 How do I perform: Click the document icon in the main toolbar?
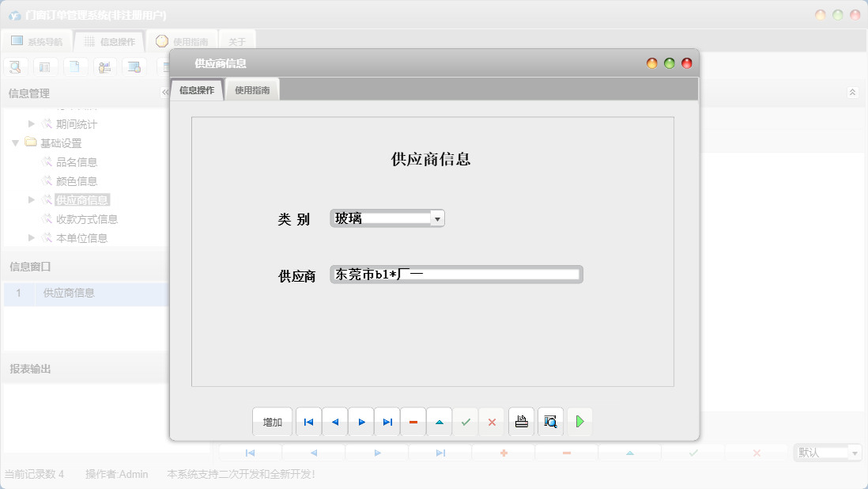[x=75, y=66]
